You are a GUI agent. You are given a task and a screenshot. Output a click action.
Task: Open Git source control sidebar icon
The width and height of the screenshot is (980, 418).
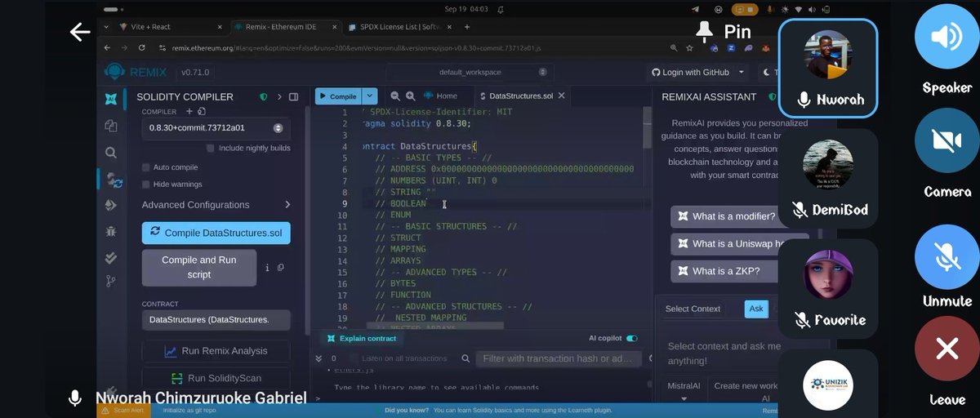[x=111, y=282]
